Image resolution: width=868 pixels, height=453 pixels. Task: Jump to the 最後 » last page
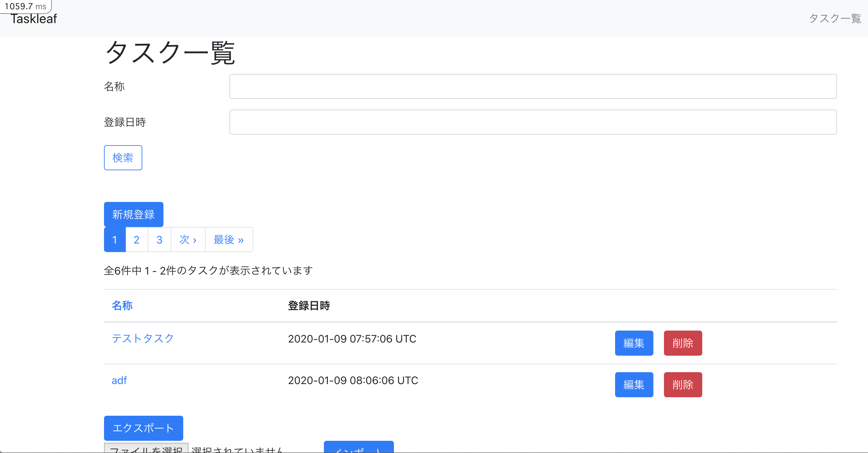(228, 240)
